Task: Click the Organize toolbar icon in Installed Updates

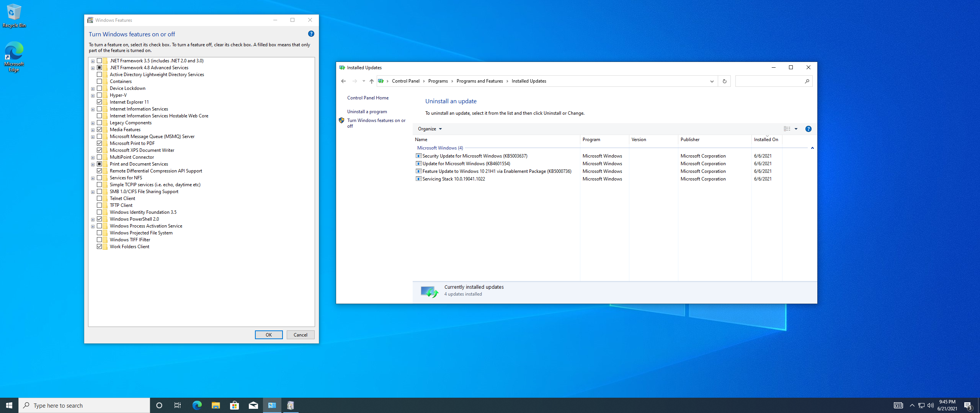Action: click(x=430, y=128)
